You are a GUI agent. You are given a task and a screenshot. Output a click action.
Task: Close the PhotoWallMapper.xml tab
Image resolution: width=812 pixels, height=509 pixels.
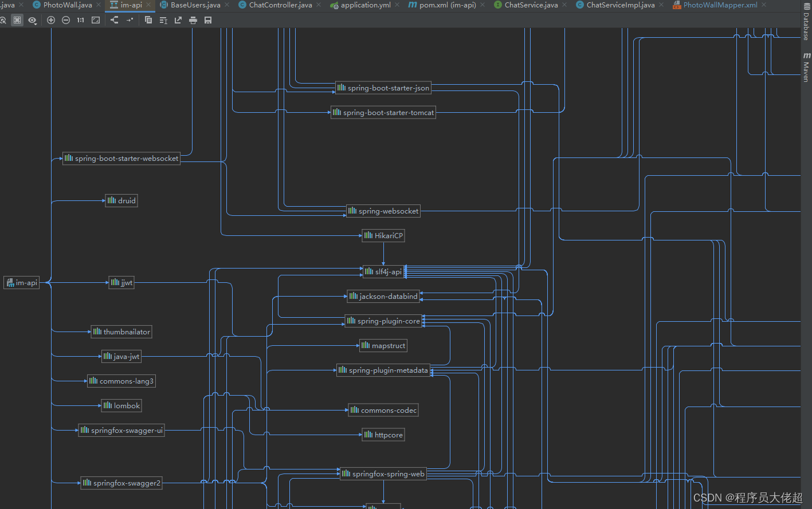pos(764,5)
